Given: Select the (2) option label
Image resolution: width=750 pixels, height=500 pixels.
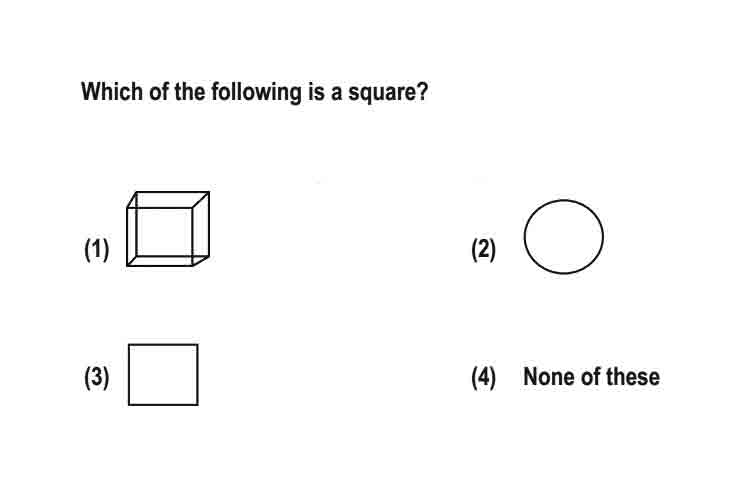Looking at the screenshot, I should tap(483, 249).
